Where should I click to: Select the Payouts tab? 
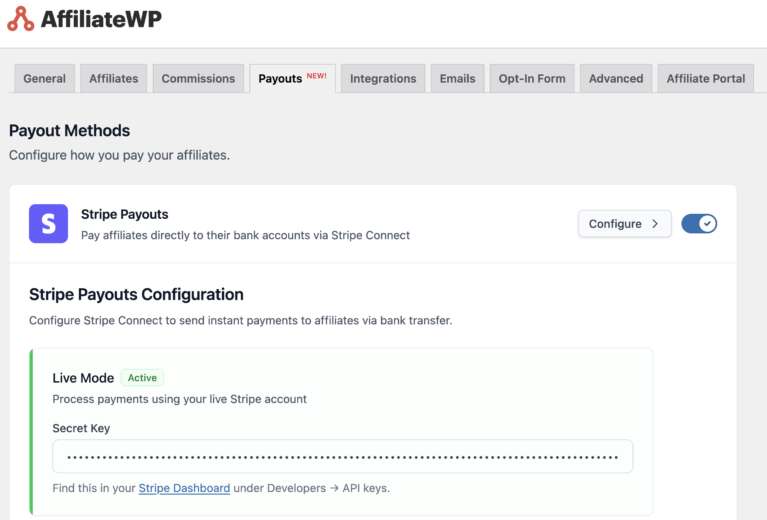(281, 79)
